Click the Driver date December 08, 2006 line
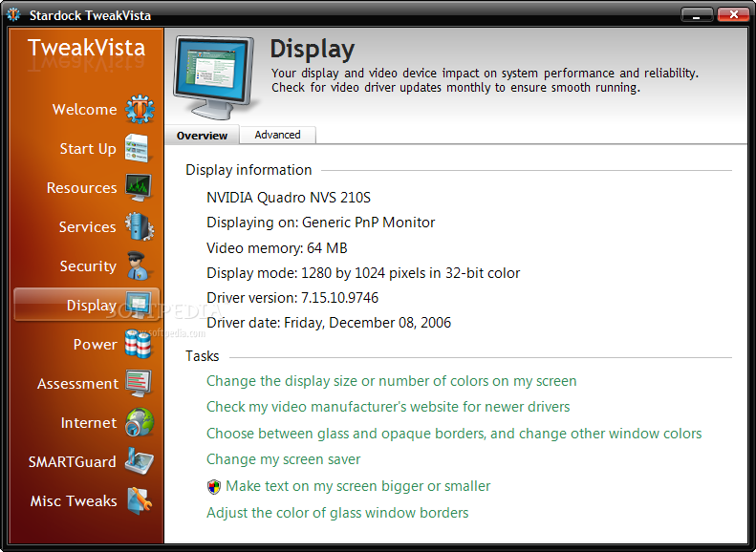Viewport: 756px width, 552px height. coord(329,323)
